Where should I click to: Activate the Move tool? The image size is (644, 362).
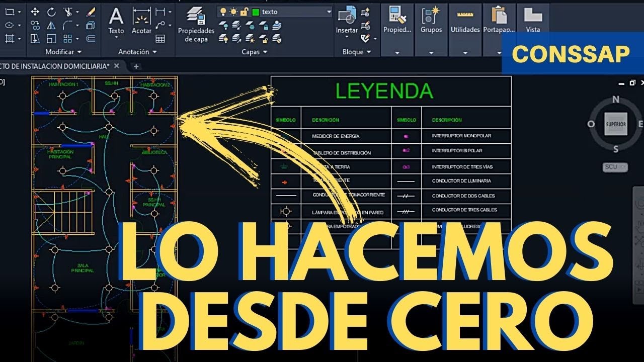[35, 12]
